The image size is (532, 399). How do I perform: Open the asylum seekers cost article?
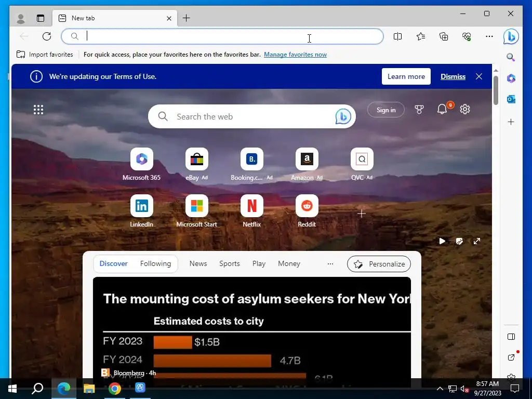click(x=252, y=327)
